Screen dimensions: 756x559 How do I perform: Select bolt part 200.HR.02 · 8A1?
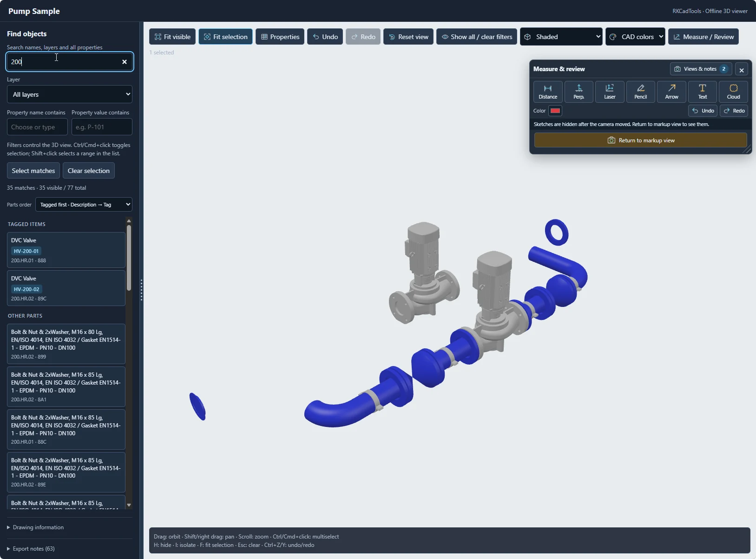[x=66, y=387]
